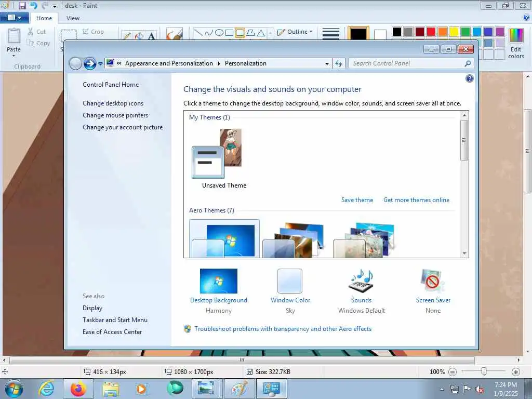The width and height of the screenshot is (532, 399).
Task: Open the line Size thickness selector
Action: click(331, 33)
